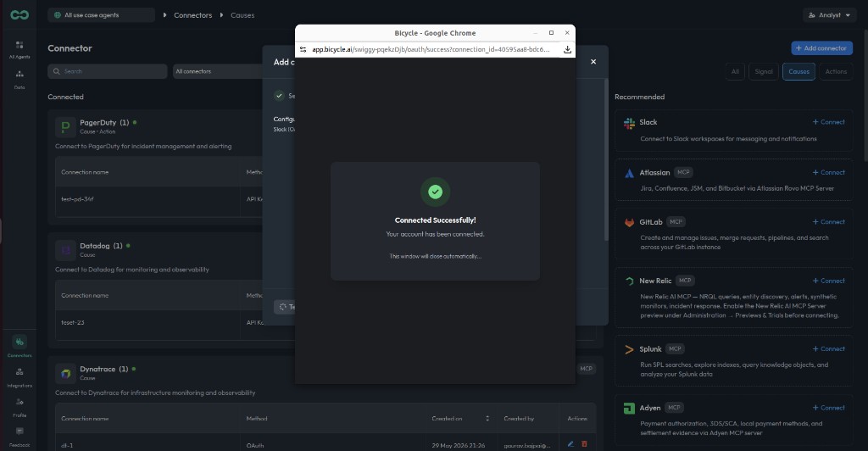Click the popup address bar URL
868x451 pixels.
(431, 49)
